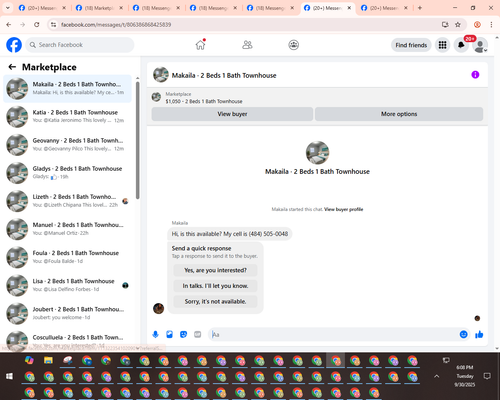Send quick response 'In talks. I'll let you know.'
This screenshot has width=500, height=400.
point(215,286)
